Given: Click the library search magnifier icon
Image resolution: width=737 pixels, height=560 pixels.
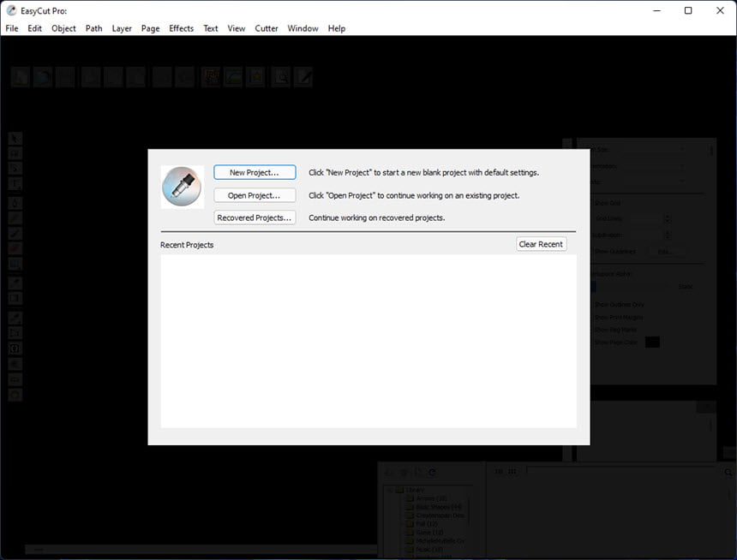Looking at the screenshot, I should point(728,472).
